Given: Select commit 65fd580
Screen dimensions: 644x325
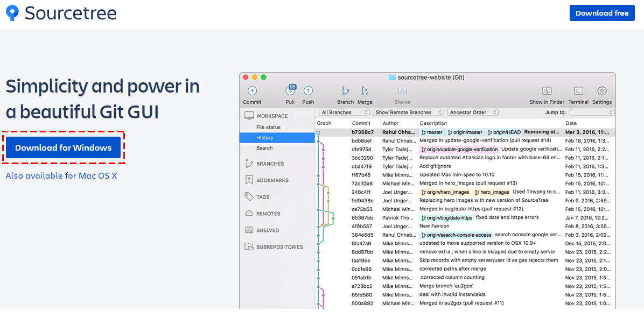Looking at the screenshot, I should pos(362,295).
